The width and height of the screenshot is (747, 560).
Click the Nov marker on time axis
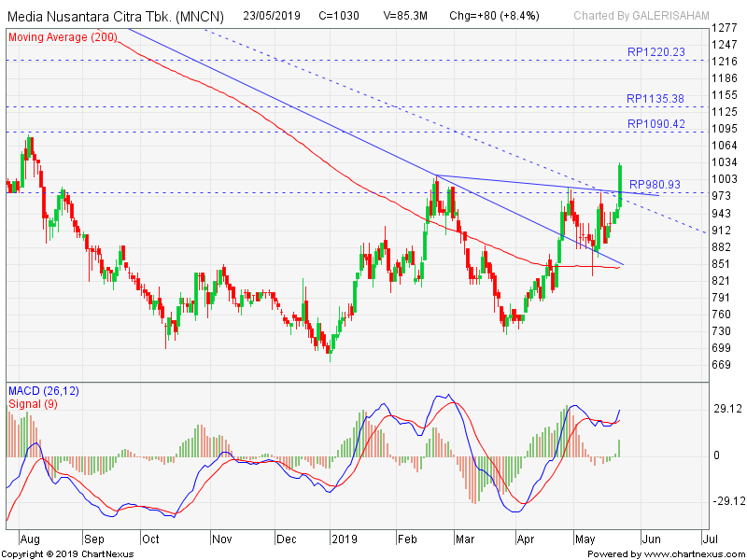[x=220, y=539]
